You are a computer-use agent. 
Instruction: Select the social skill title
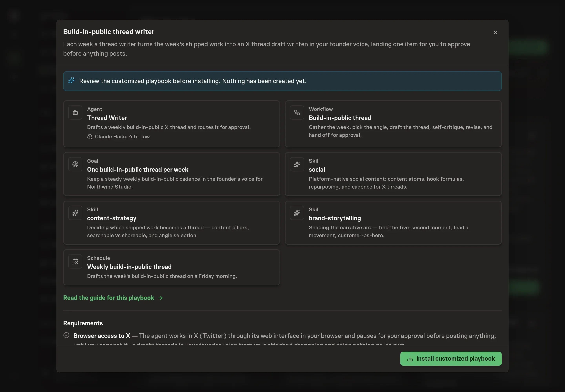point(317,170)
